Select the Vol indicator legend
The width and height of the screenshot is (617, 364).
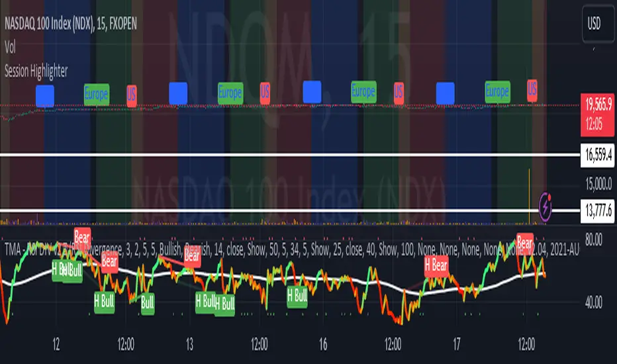coord(10,48)
